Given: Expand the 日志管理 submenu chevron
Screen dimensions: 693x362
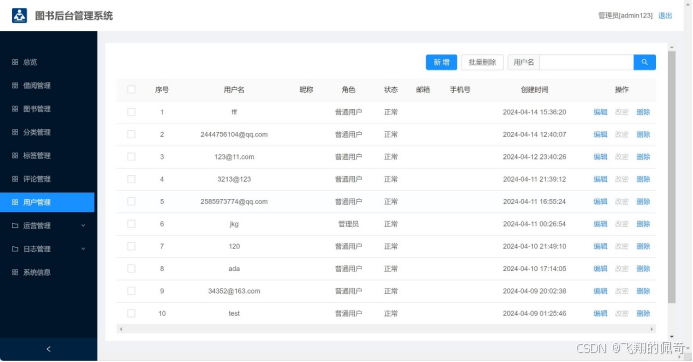Looking at the screenshot, I should tap(83, 249).
